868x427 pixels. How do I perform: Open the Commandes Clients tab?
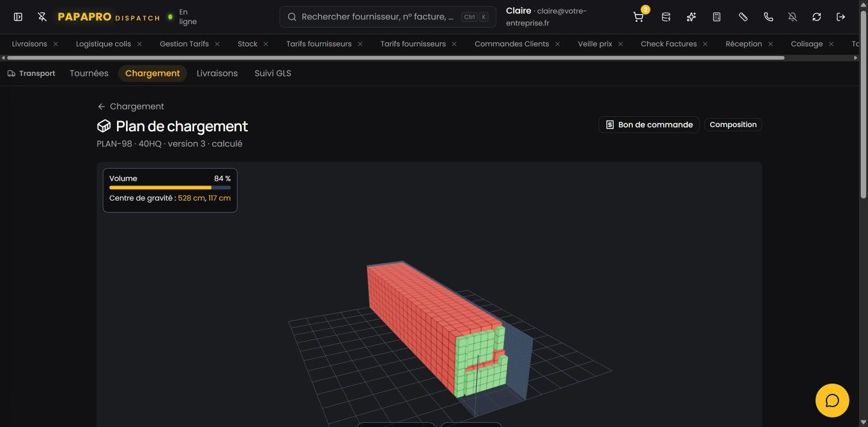[512, 44]
